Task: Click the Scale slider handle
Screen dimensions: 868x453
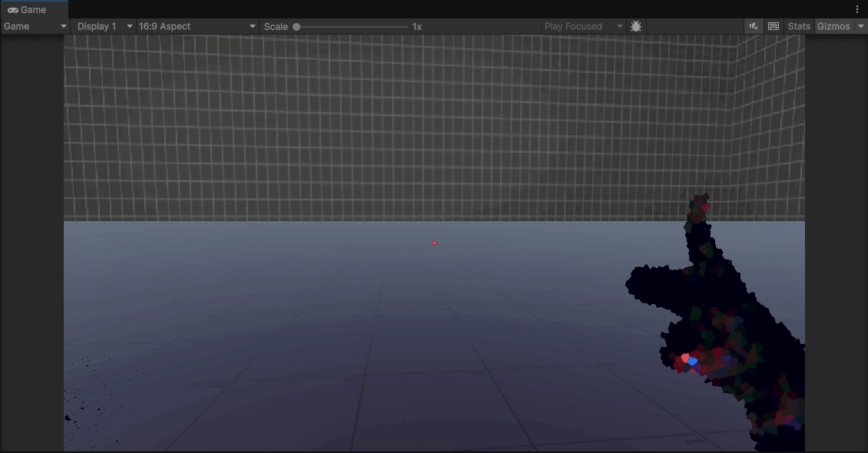Action: 297,27
